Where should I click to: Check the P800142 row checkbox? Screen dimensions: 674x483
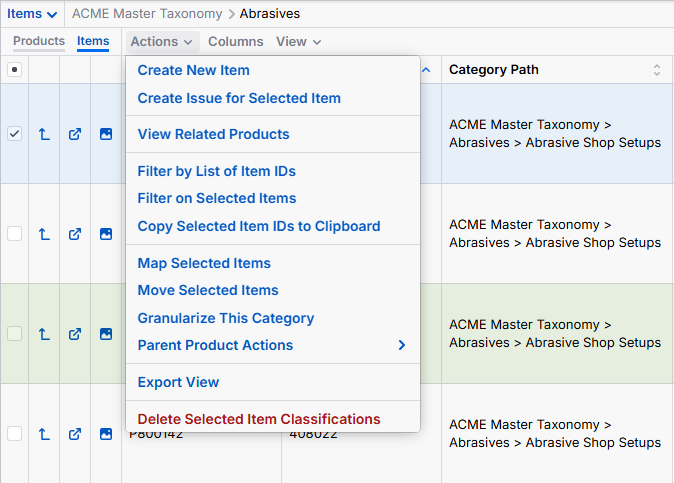click(x=15, y=434)
